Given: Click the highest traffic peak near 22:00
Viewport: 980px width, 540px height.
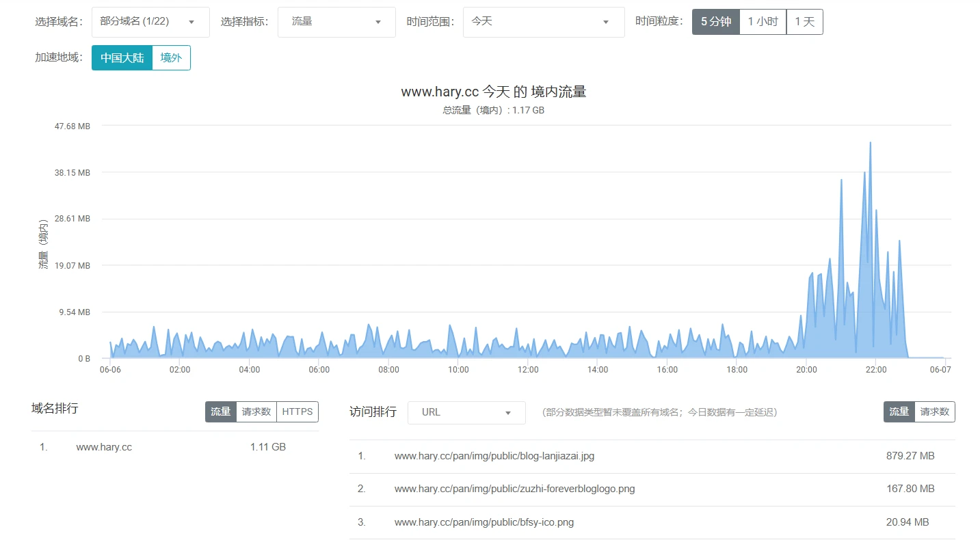Looking at the screenshot, I should (x=870, y=143).
